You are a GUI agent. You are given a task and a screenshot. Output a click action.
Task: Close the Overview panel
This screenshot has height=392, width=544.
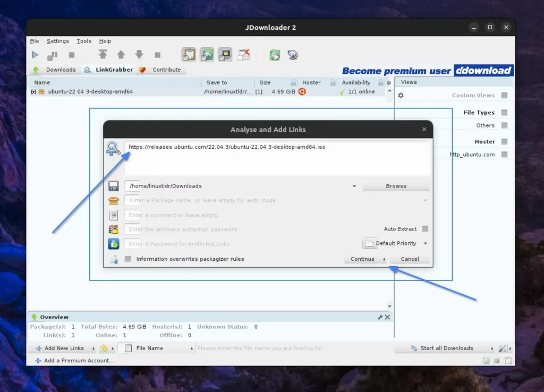[387, 317]
